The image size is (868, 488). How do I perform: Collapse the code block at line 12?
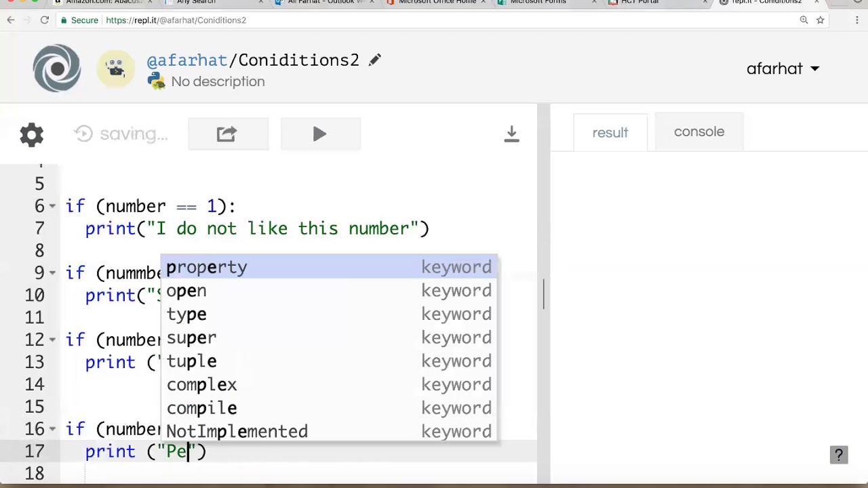(x=52, y=340)
